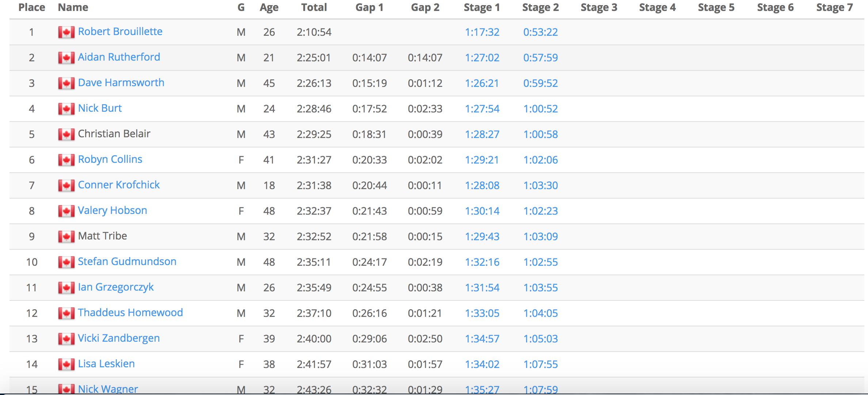Open Thaddeus Homewood's Stage 2 time 1:04:05
Viewport: 868px width, 395px height.
point(540,313)
